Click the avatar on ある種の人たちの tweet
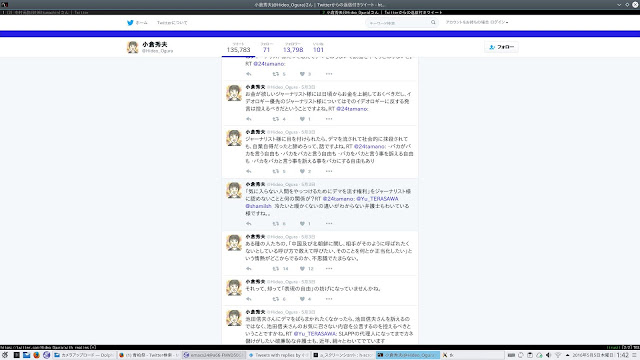Image resolution: width=640 pixels, height=360 pixels. click(234, 242)
